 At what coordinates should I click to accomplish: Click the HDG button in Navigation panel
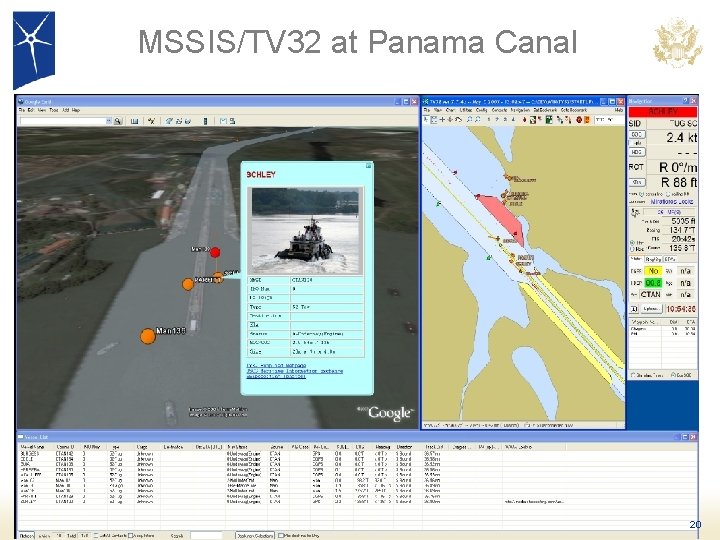pos(637,152)
